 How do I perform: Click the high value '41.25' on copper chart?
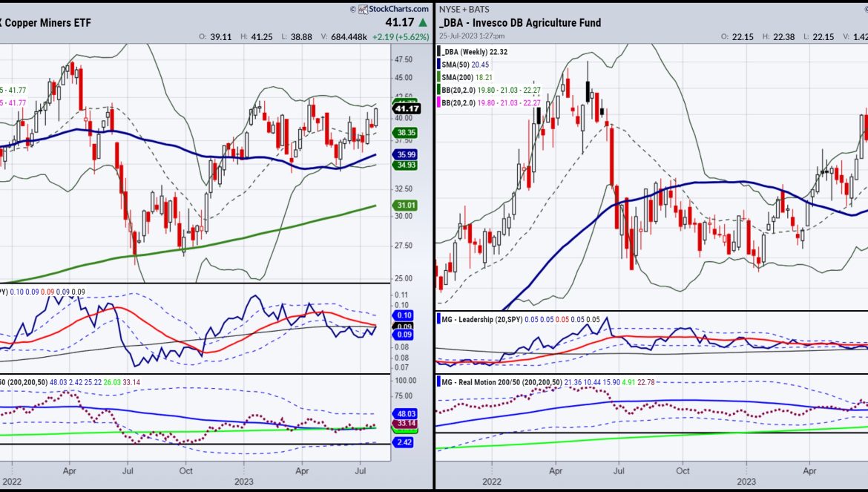pos(261,37)
